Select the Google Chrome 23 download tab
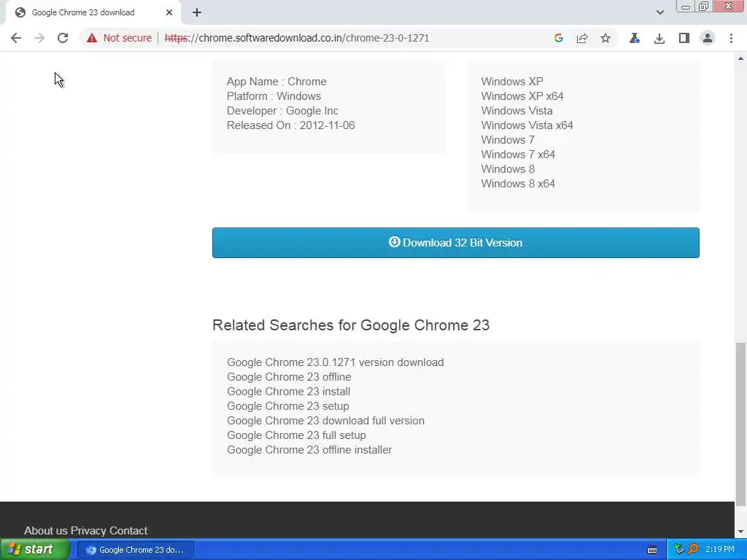Image resolution: width=747 pixels, height=560 pixels. pyautogui.click(x=93, y=13)
